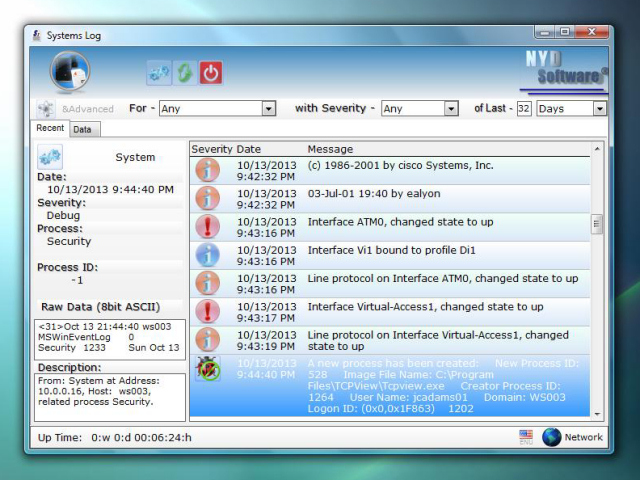Minimize the Systems Log window
Viewport: 640px width, 480px height.
(545, 32)
